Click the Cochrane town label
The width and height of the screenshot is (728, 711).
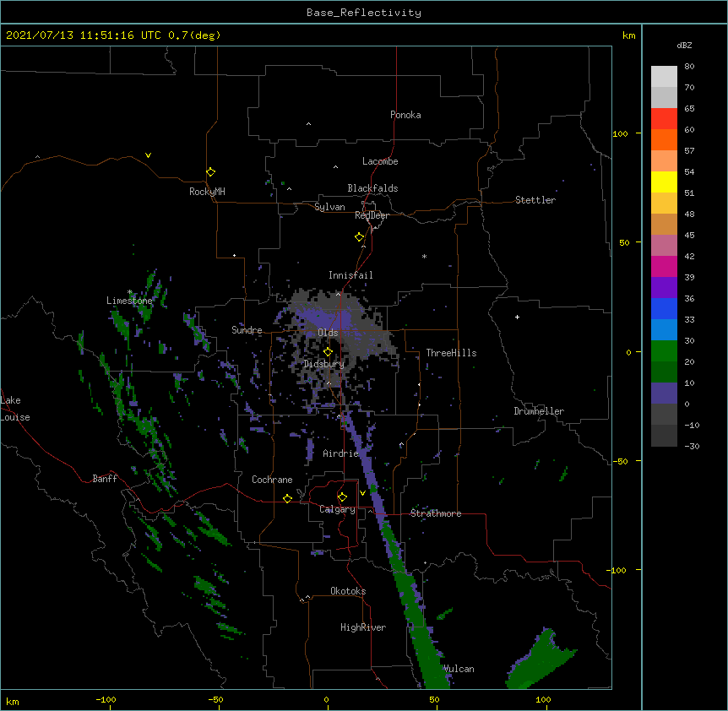272,480
